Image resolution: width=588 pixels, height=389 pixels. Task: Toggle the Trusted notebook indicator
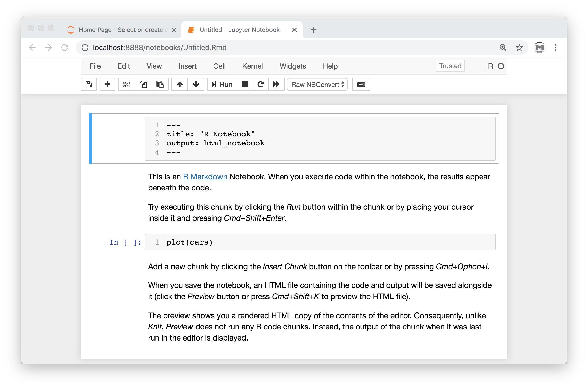[450, 66]
